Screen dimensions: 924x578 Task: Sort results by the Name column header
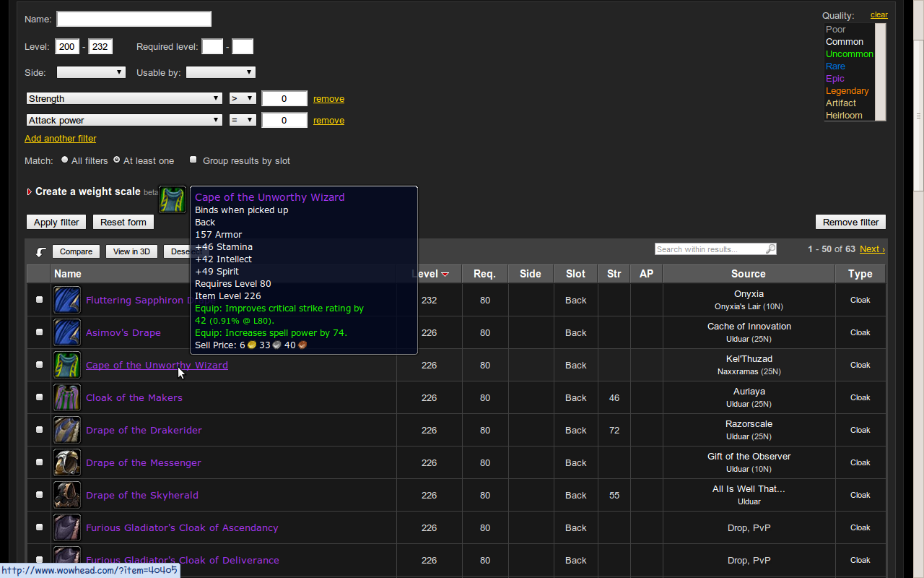(68, 274)
